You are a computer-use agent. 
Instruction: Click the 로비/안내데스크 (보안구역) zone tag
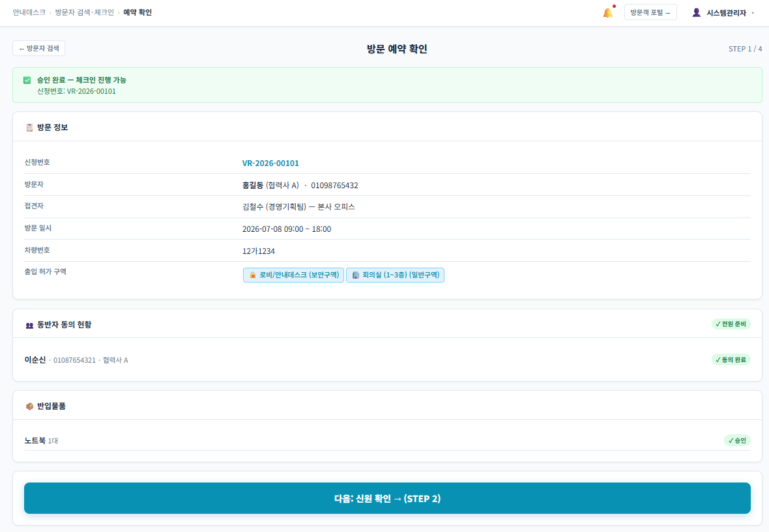tap(293, 275)
